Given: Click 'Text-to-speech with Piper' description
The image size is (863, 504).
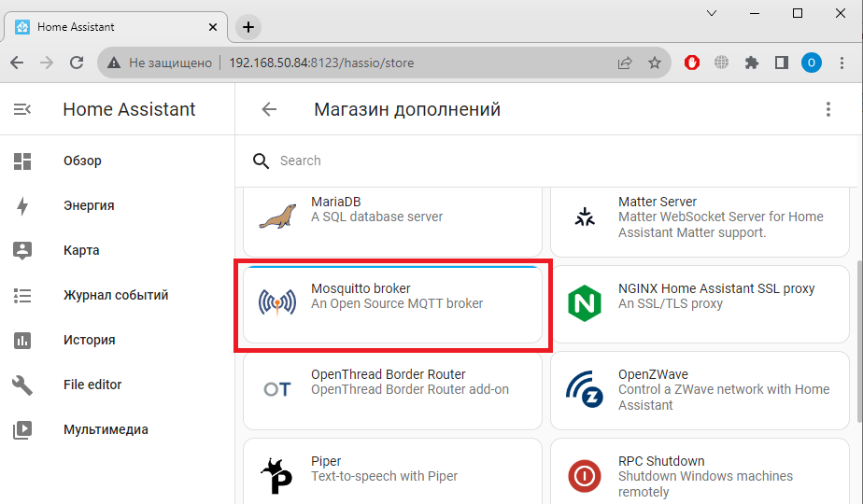Looking at the screenshot, I should point(384,477).
